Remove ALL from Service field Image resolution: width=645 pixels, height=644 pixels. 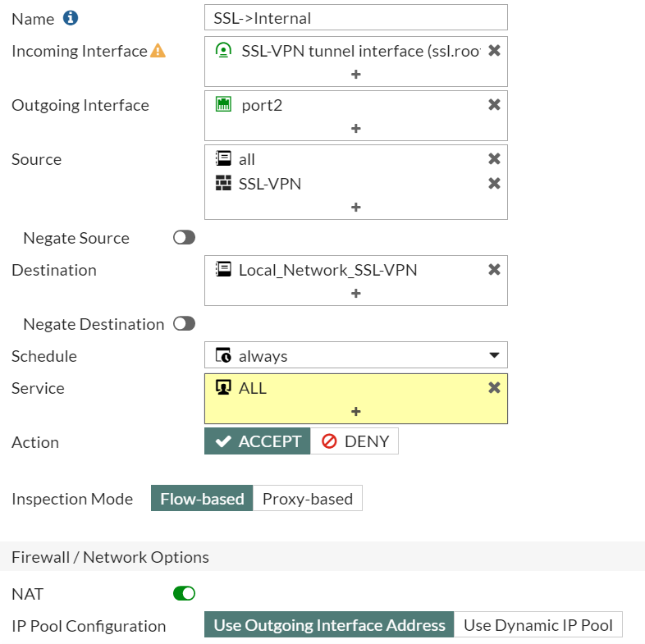point(494,388)
